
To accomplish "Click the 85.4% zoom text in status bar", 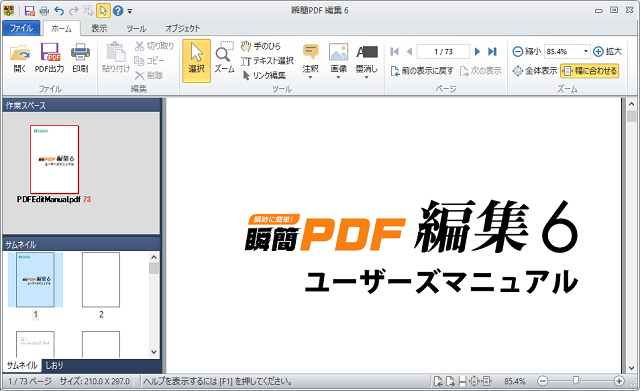I will pos(514,381).
